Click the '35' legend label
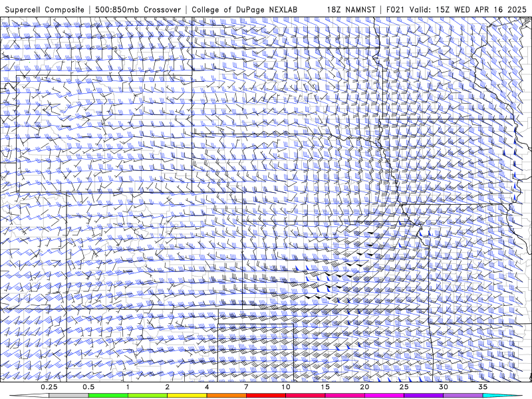This screenshot has width=532, height=399. [x=483, y=387]
